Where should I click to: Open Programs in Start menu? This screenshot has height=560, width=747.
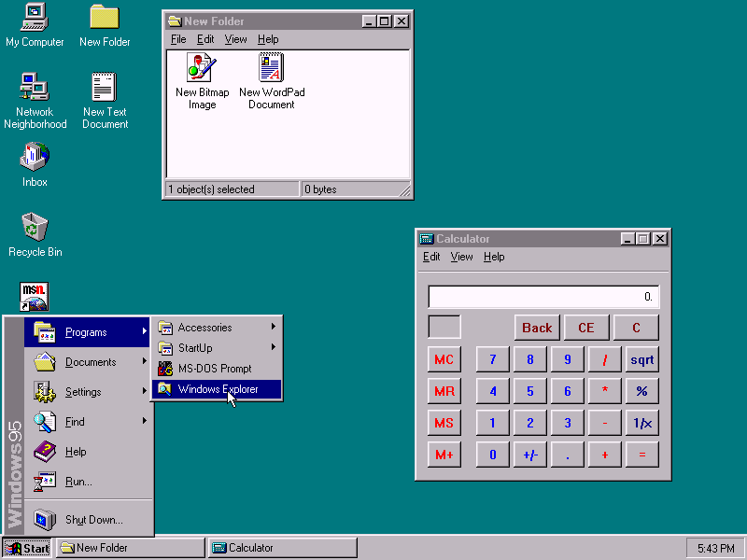coord(87,332)
